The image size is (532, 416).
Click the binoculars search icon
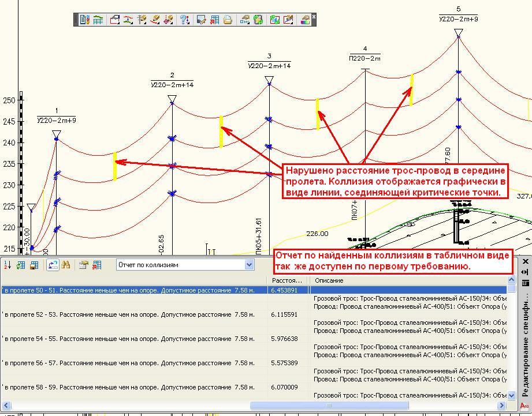(66, 265)
